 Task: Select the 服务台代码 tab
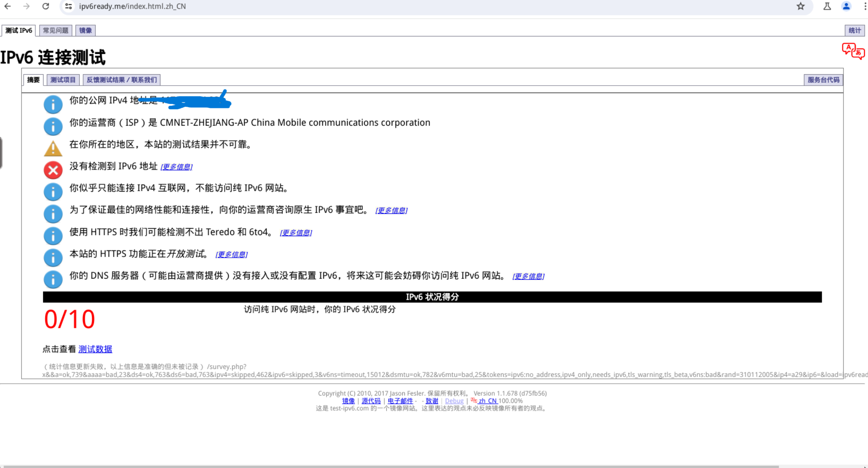pyautogui.click(x=823, y=80)
